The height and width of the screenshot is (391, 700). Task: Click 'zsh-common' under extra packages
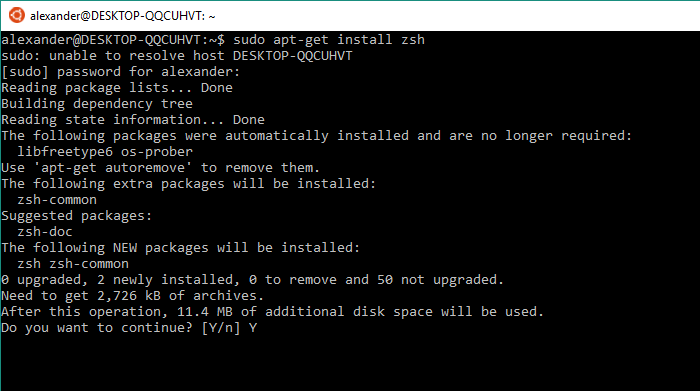tap(57, 200)
